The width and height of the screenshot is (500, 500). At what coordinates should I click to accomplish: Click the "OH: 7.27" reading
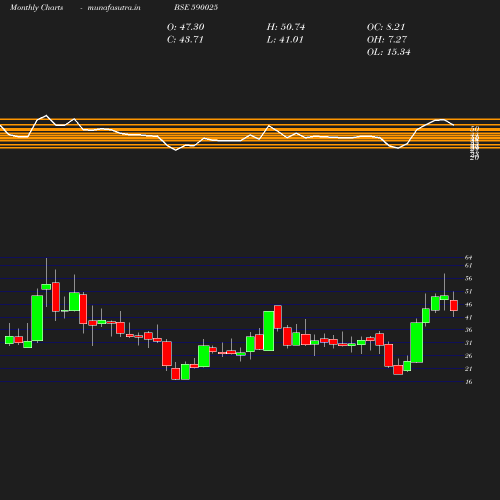(x=387, y=40)
